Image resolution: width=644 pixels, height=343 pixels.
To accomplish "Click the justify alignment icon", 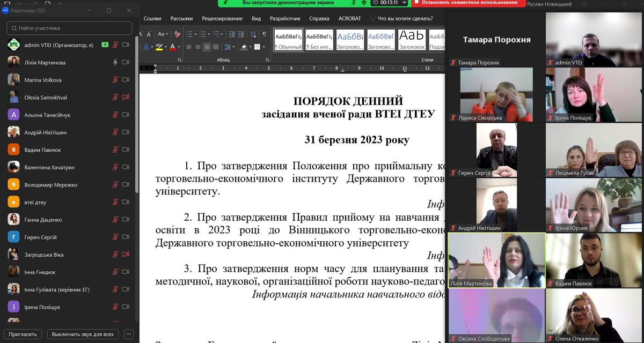I will [x=216, y=47].
